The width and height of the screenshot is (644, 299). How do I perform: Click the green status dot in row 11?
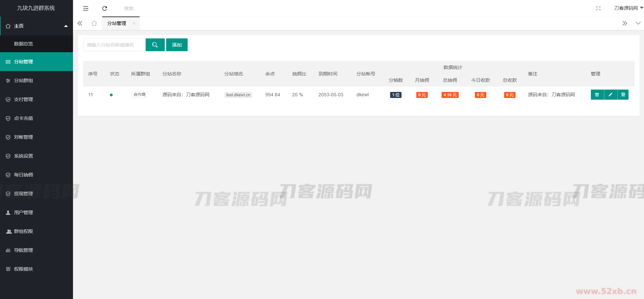[111, 95]
